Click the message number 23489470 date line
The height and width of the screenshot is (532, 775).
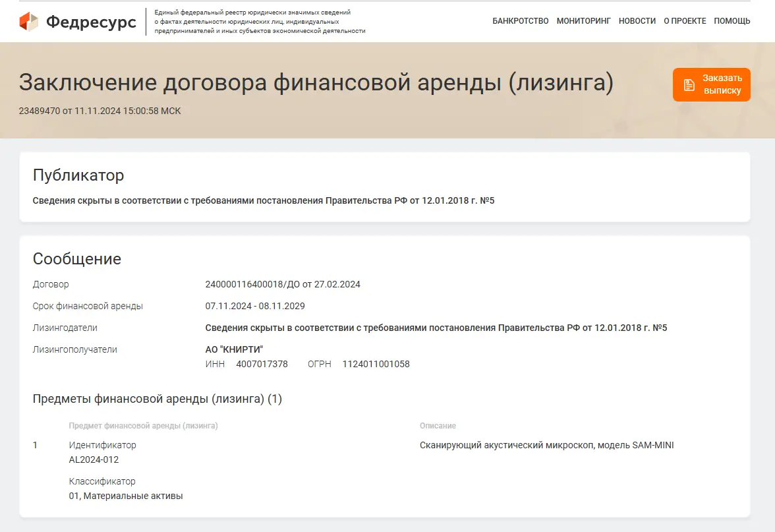pos(100,111)
